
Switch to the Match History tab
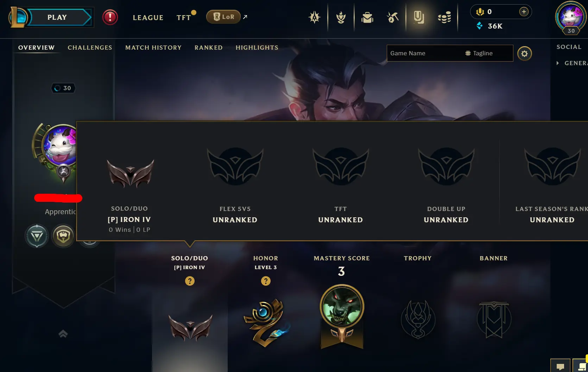point(153,48)
